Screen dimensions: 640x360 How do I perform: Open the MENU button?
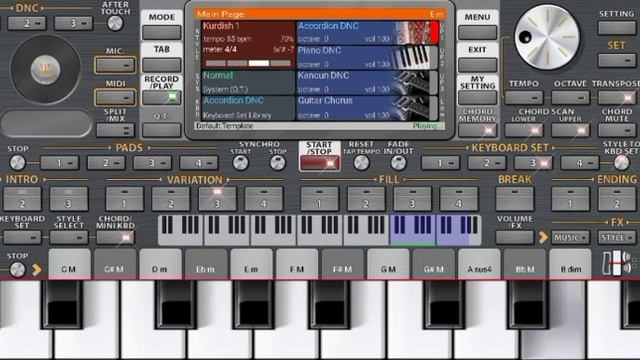(x=477, y=32)
